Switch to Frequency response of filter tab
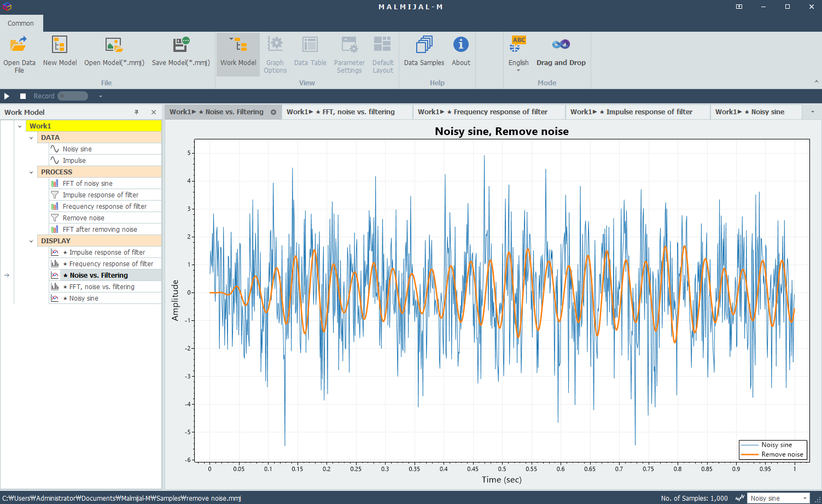The image size is (822, 504). coord(488,112)
